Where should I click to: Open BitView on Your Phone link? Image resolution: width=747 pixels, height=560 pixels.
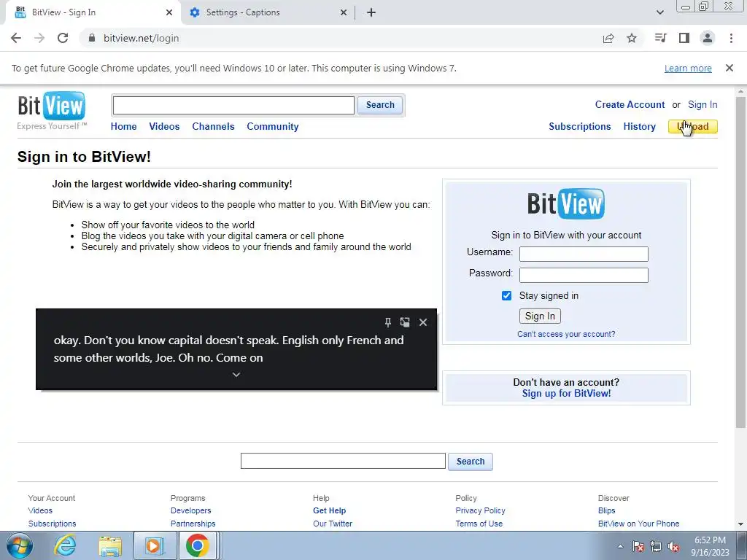pyautogui.click(x=638, y=524)
